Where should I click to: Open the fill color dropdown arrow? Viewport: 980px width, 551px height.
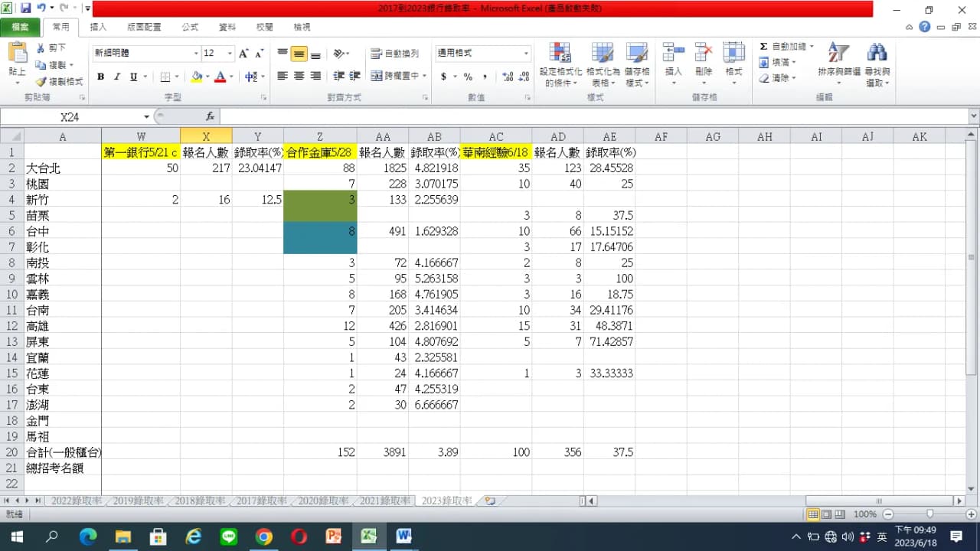tap(207, 77)
